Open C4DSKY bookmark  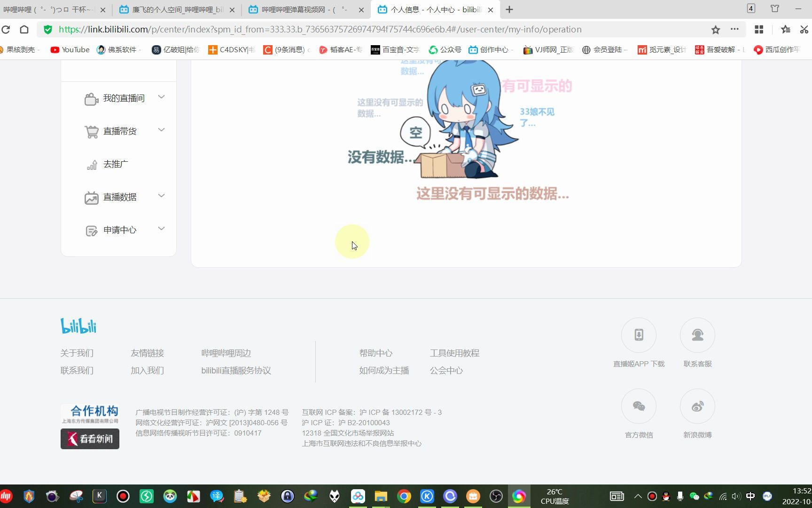(231, 49)
